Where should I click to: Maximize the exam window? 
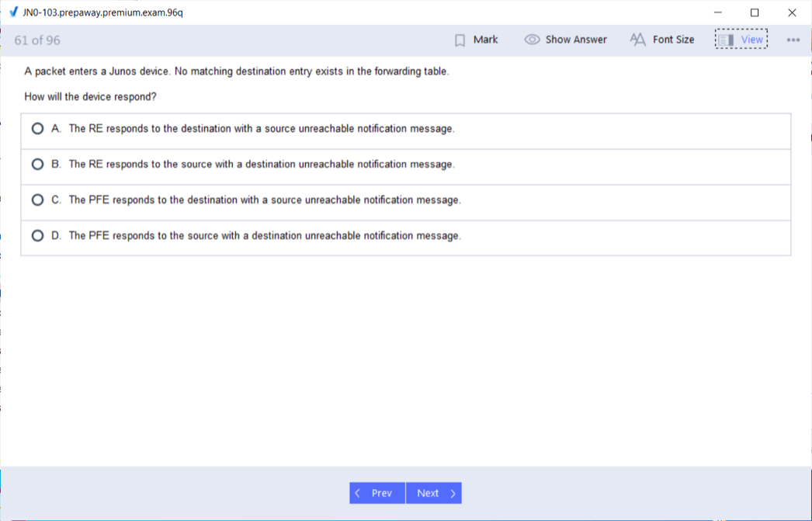point(755,12)
